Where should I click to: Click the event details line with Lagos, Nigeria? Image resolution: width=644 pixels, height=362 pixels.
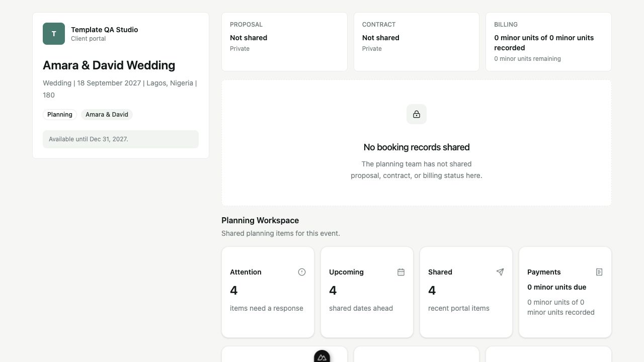[121, 89]
